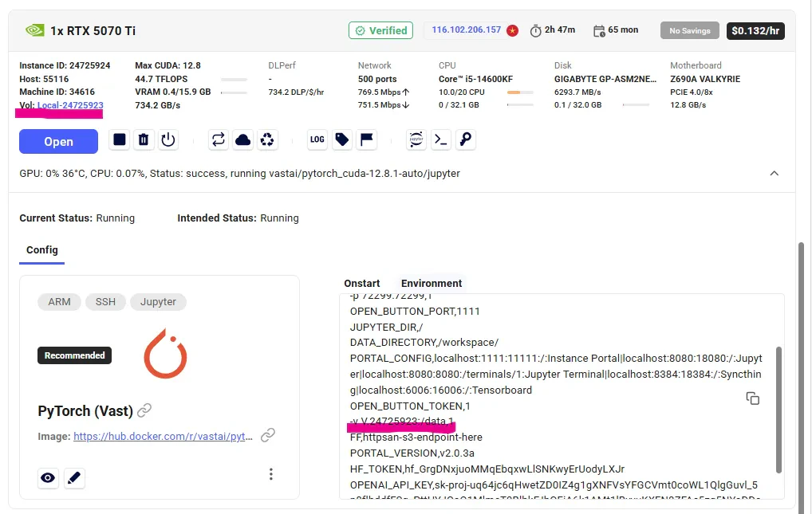
Task: Open cloud sync via cloud icon
Action: [242, 139]
